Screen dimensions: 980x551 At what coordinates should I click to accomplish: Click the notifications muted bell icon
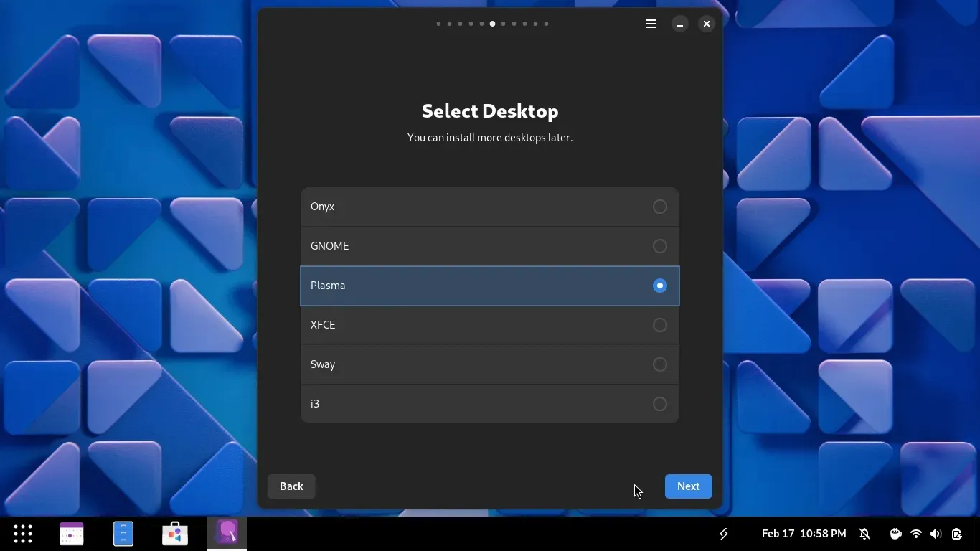click(x=864, y=534)
